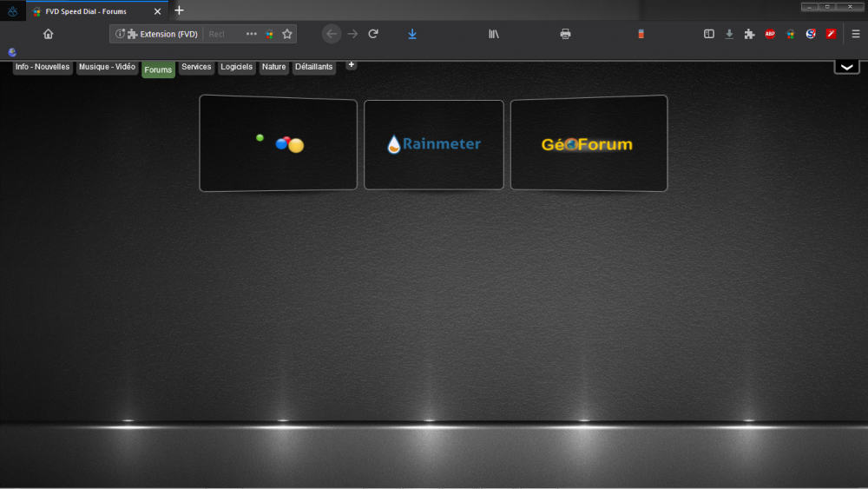
Task: Open the blue Downloads arrow
Action: pos(412,34)
